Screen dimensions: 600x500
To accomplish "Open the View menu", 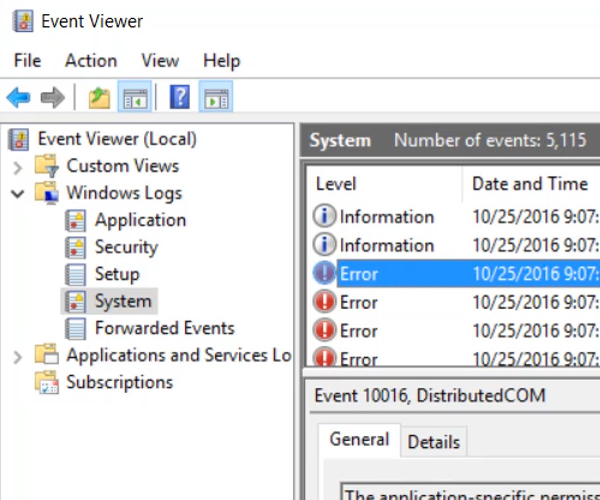I will coord(160,60).
